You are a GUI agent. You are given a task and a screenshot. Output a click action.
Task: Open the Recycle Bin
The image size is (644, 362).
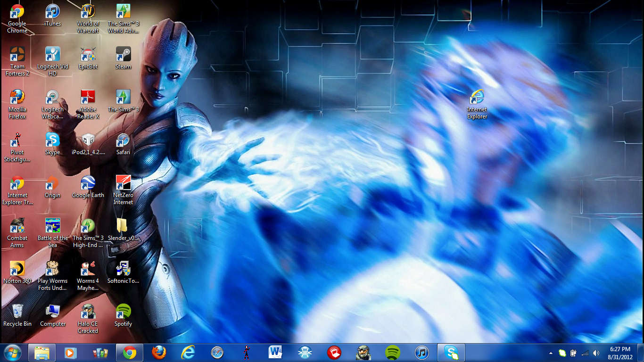pyautogui.click(x=17, y=312)
